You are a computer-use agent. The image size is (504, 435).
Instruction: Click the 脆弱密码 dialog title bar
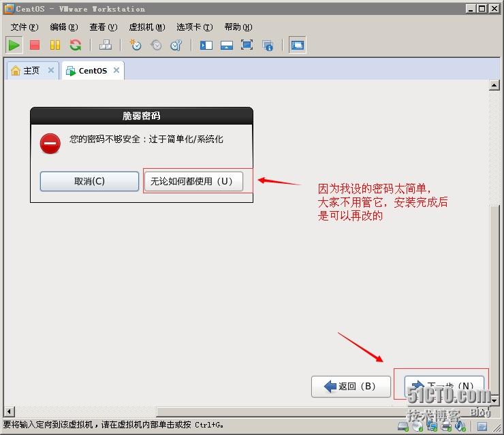pyautogui.click(x=142, y=116)
